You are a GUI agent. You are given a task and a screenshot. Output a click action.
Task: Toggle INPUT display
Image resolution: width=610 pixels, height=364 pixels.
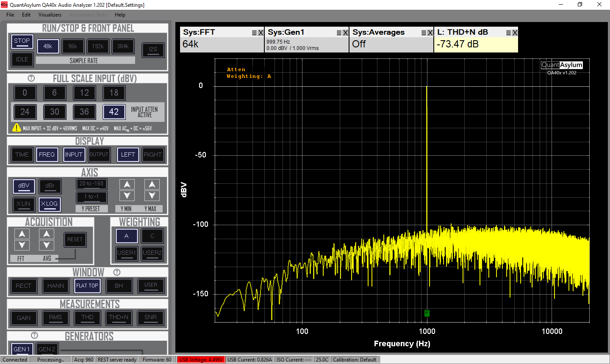(x=74, y=155)
